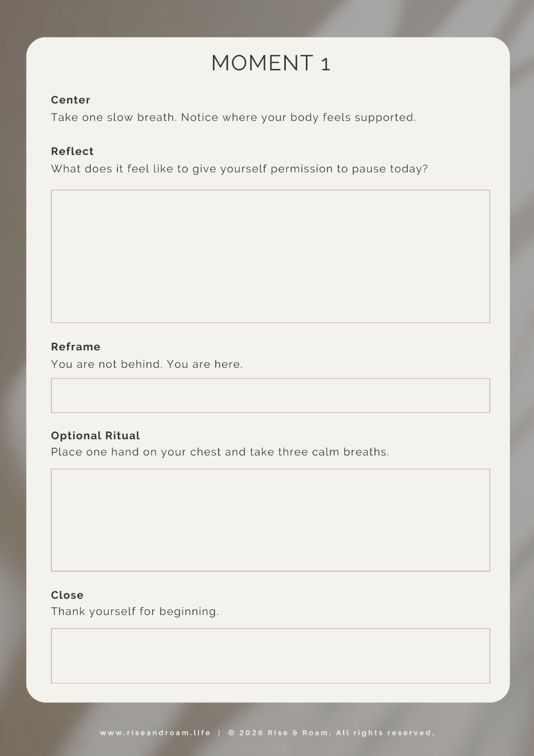The width and height of the screenshot is (534, 756).
Task: Click the hand on chest instruction
Action: coord(220,452)
